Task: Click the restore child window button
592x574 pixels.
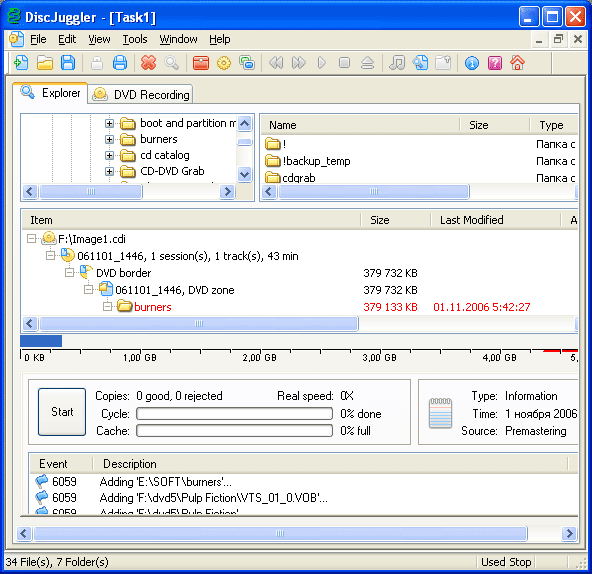Action: [x=558, y=39]
